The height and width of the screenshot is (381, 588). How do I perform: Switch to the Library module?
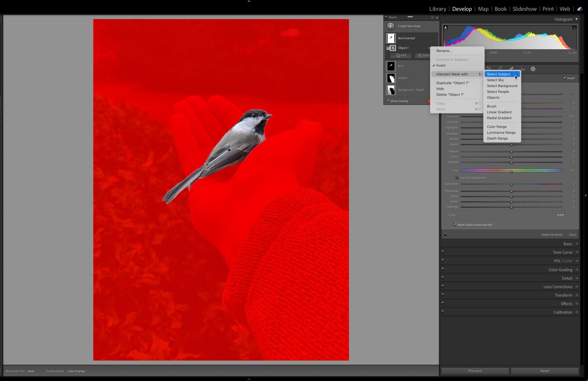click(437, 8)
